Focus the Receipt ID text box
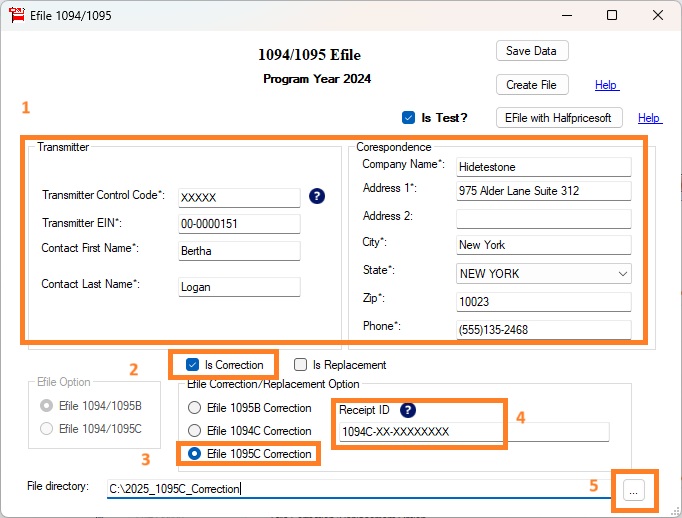This screenshot has width=682, height=518. coord(472,432)
